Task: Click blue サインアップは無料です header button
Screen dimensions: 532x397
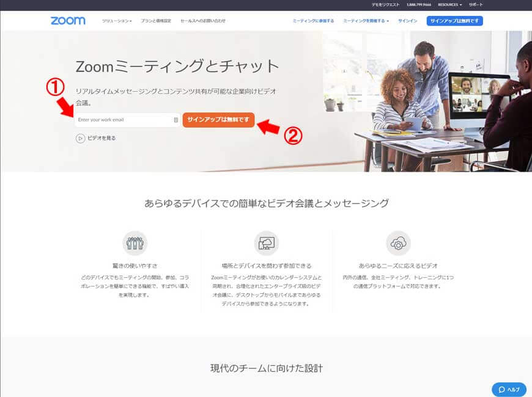Action: click(x=454, y=21)
